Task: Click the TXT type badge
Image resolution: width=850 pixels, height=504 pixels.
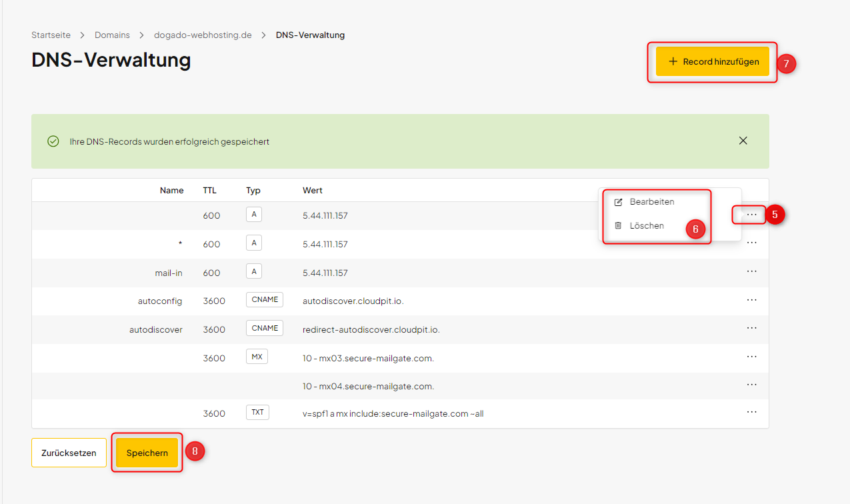Action: tap(257, 413)
